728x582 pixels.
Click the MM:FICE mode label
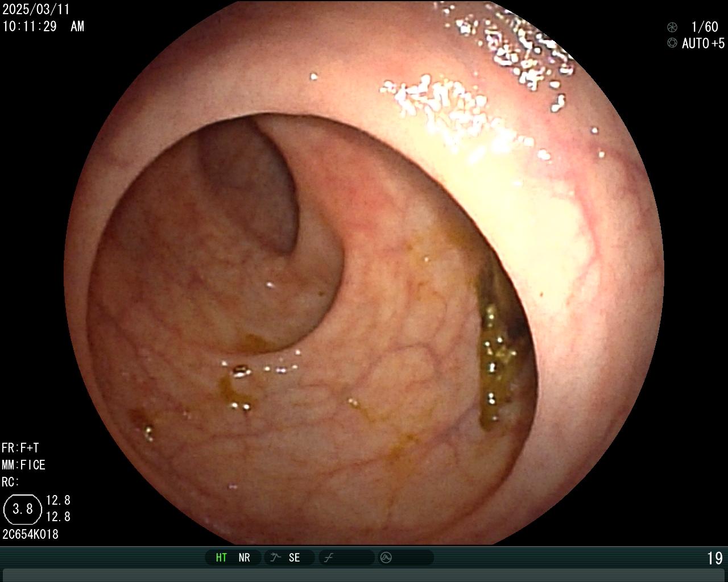tap(23, 465)
